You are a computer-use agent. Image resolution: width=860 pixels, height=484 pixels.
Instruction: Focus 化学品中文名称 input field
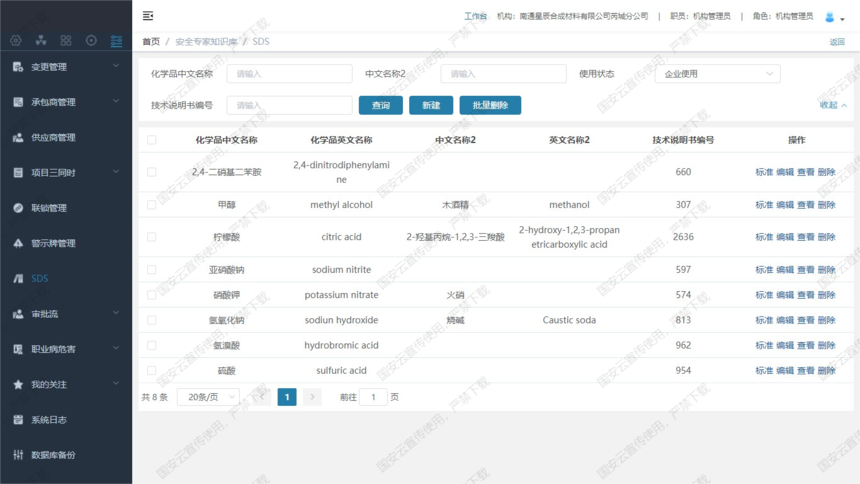290,74
